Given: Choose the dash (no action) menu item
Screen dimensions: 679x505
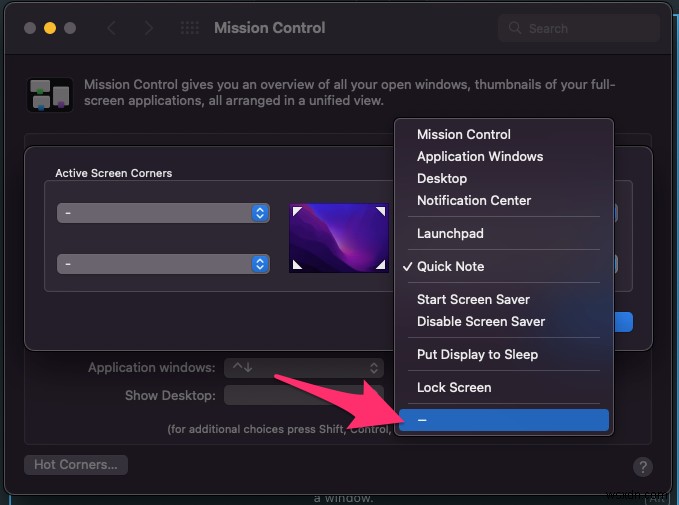Looking at the screenshot, I should pyautogui.click(x=504, y=420).
